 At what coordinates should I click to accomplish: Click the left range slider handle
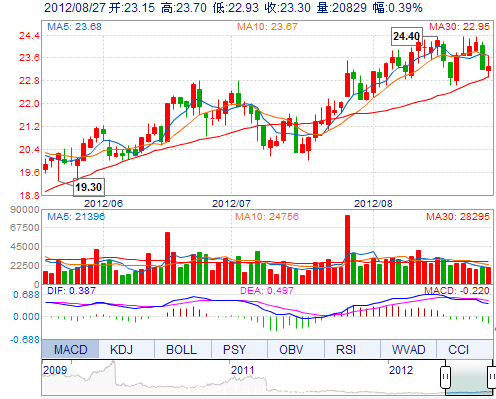(445, 377)
